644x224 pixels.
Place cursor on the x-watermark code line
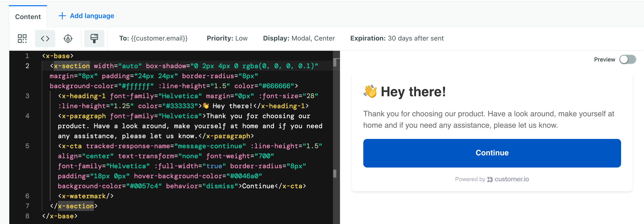coord(86,196)
